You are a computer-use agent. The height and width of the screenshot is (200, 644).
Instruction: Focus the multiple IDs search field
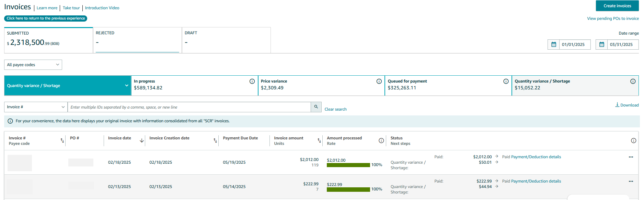click(189, 107)
